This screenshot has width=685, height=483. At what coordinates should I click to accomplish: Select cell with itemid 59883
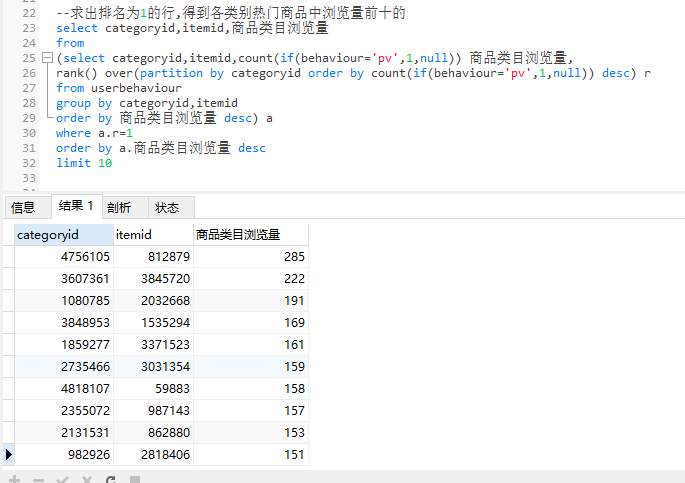tap(153, 389)
